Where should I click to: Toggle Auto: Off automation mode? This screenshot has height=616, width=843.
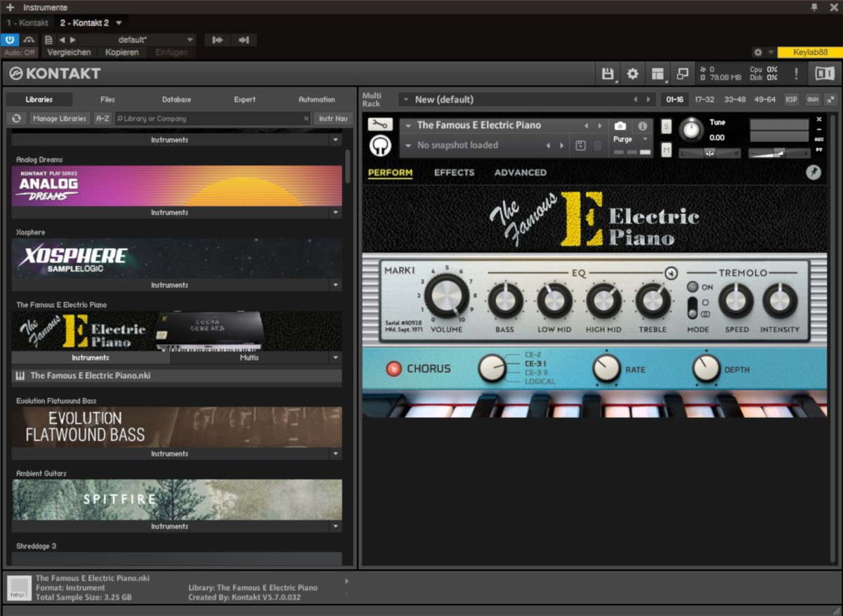click(20, 53)
